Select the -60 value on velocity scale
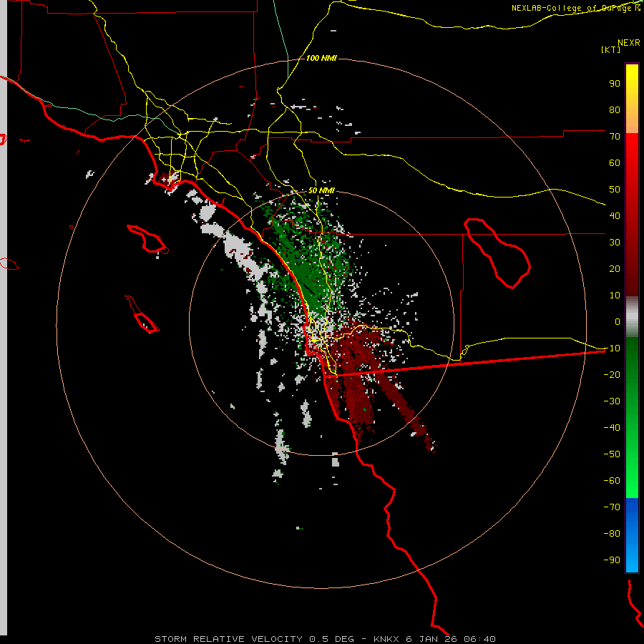This screenshot has height=644, width=644. click(612, 481)
